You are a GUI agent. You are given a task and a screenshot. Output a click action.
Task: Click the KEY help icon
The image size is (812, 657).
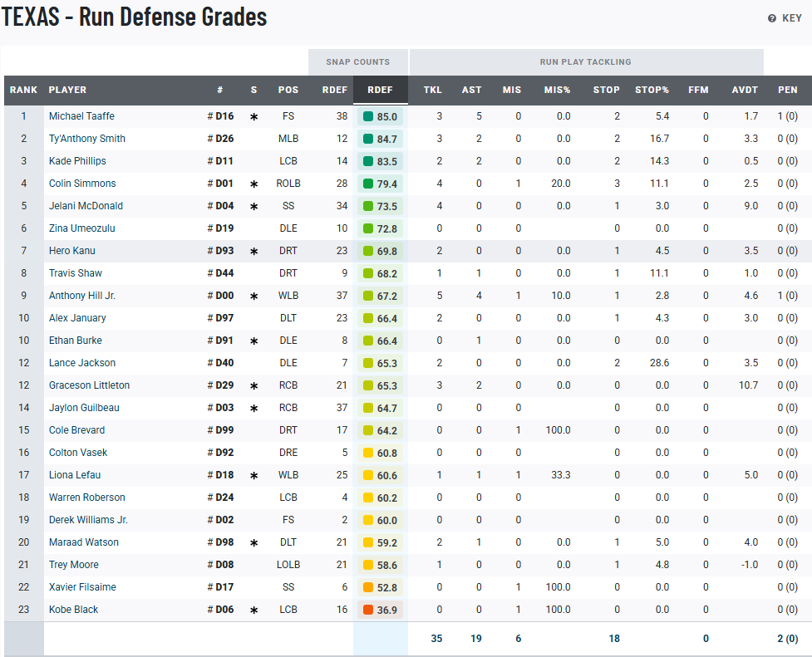pyautogui.click(x=772, y=18)
